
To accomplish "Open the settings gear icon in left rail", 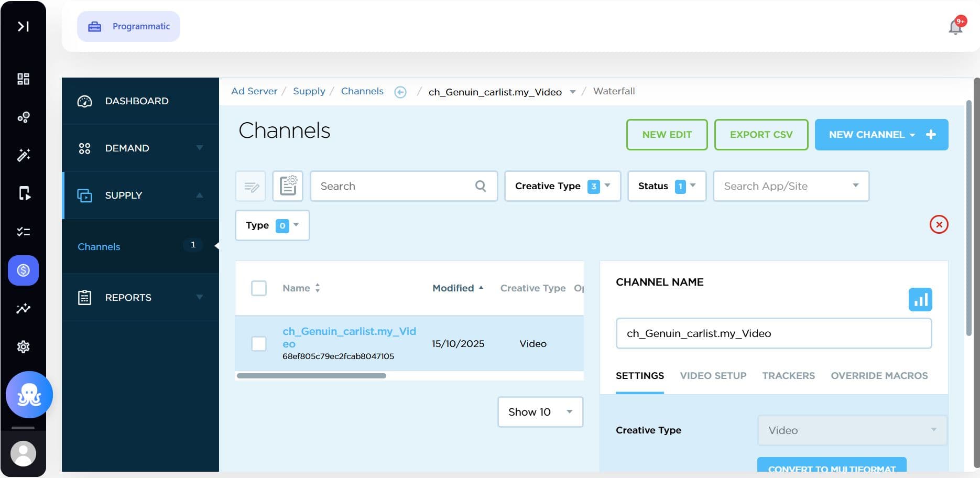I will pos(23,346).
